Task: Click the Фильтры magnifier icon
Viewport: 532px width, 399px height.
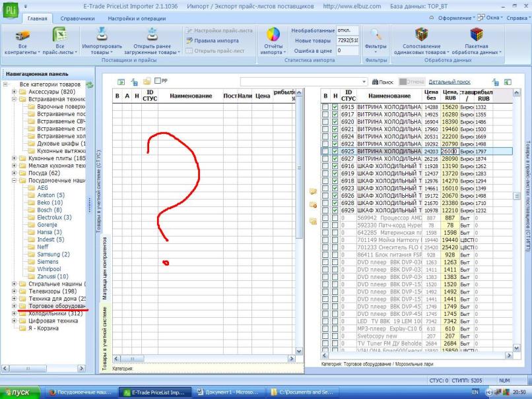Action: click(x=376, y=35)
